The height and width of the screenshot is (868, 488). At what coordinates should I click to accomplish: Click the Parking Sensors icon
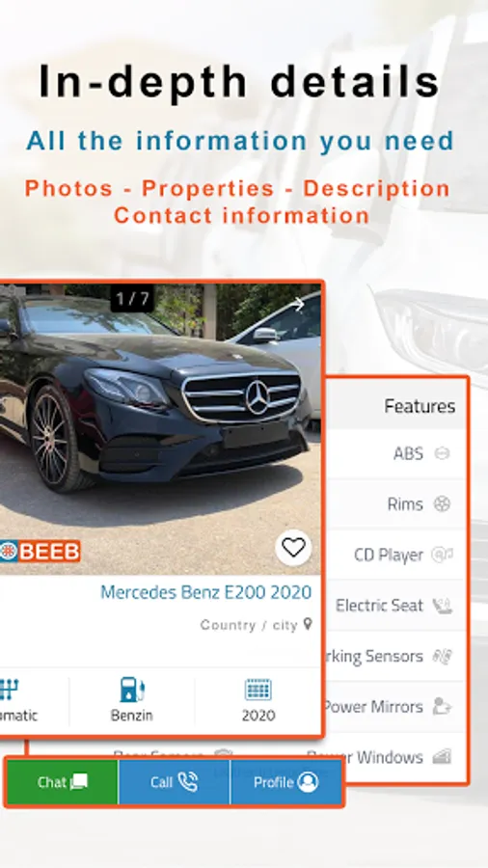(x=442, y=656)
